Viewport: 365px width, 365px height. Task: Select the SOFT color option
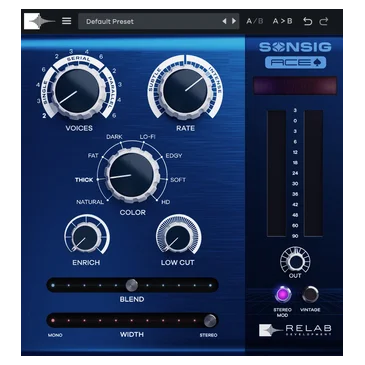[x=178, y=180]
